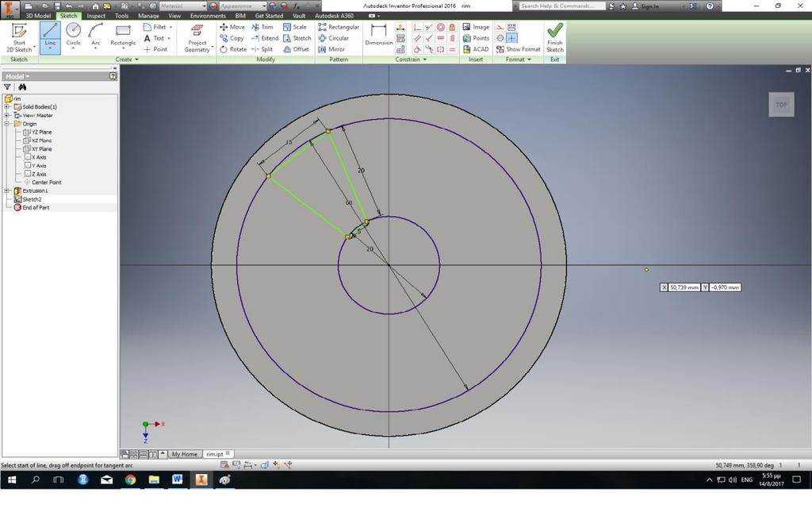Toggle the Construction line format button

click(500, 27)
